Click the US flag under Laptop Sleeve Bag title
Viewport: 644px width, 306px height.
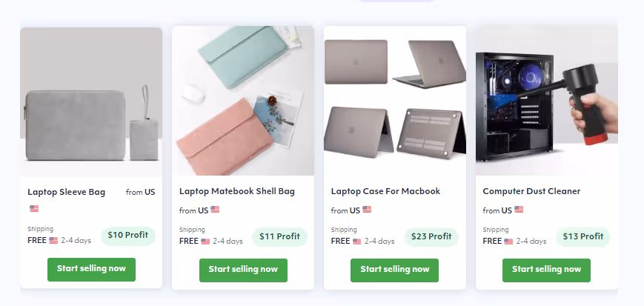tap(34, 209)
